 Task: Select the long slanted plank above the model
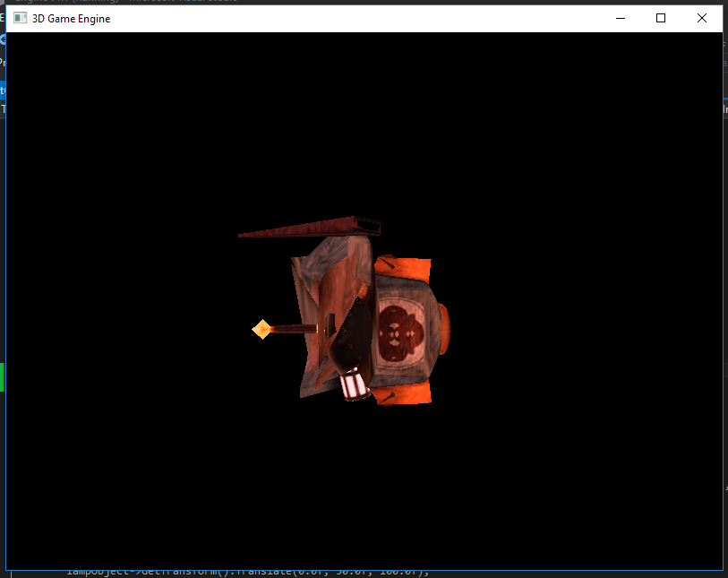click(x=310, y=228)
